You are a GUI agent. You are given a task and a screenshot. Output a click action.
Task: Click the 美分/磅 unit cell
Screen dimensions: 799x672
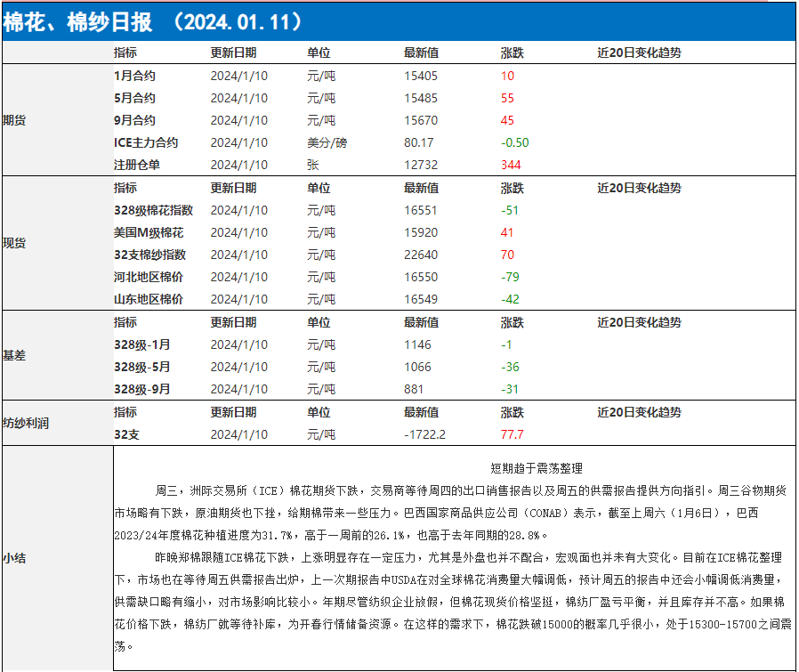(327, 142)
